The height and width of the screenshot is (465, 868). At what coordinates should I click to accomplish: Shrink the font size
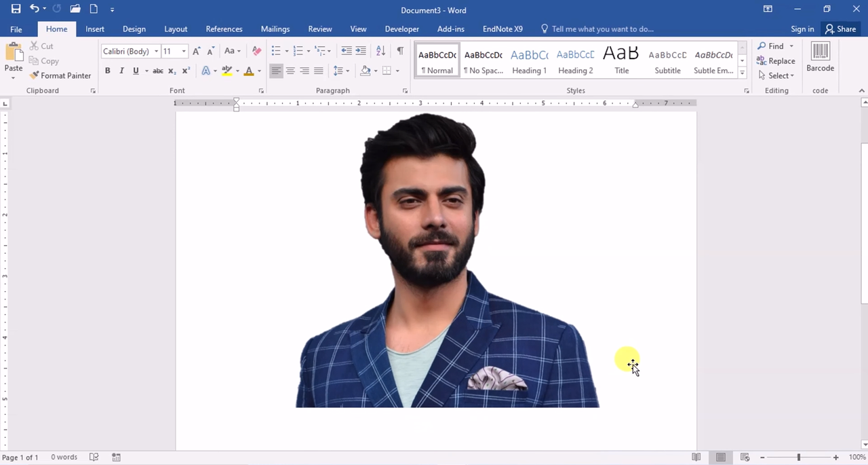click(211, 51)
